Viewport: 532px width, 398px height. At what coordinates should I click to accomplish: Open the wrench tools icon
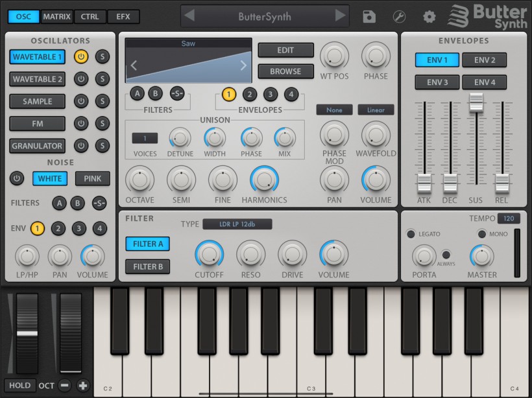click(400, 17)
